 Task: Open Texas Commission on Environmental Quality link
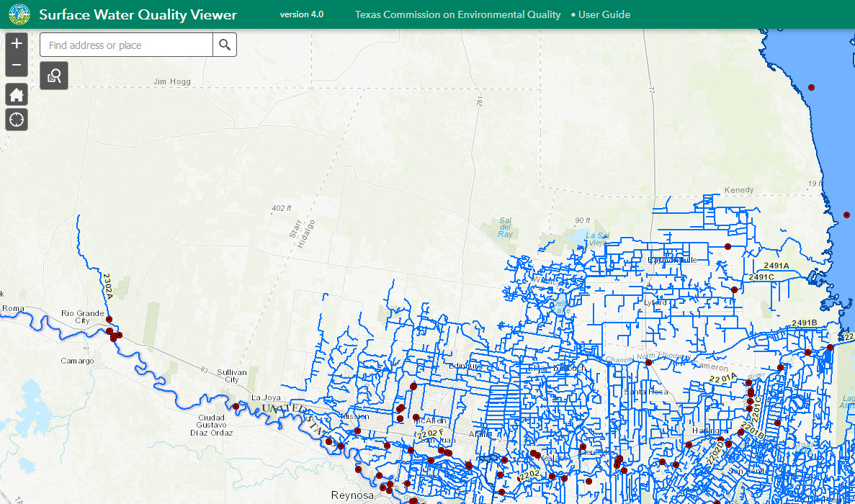coord(457,14)
